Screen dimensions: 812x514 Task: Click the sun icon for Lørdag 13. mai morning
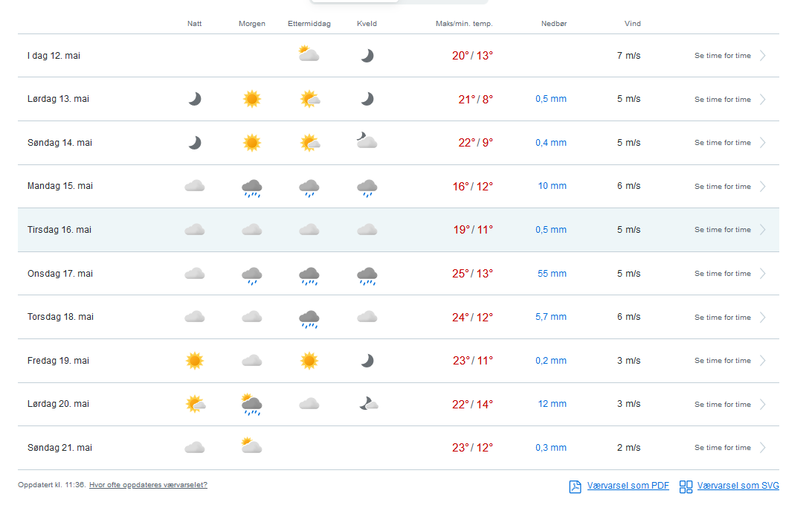coord(252,99)
